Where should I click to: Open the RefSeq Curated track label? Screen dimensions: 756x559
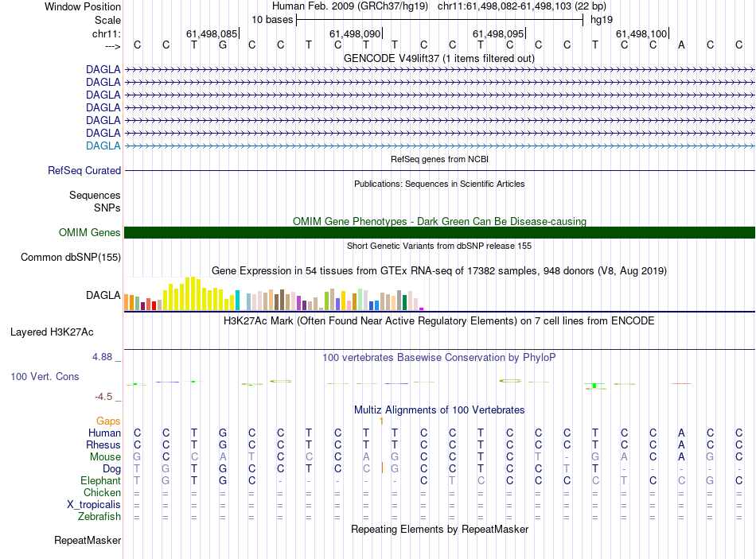(x=84, y=171)
